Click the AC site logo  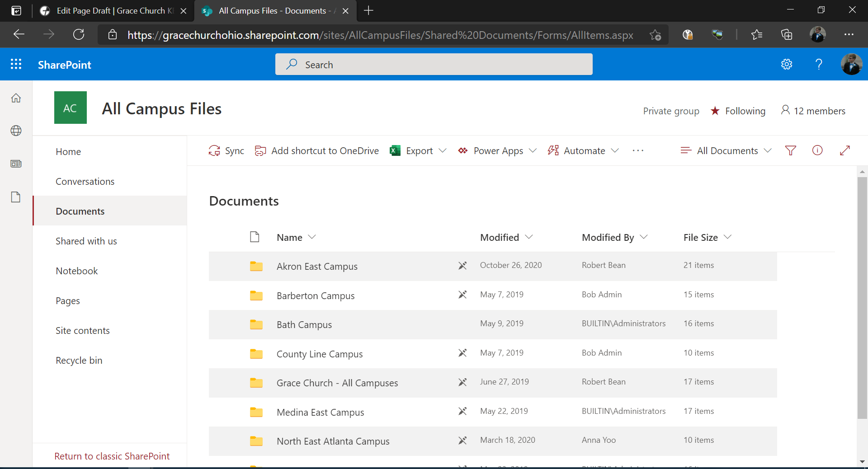point(71,108)
